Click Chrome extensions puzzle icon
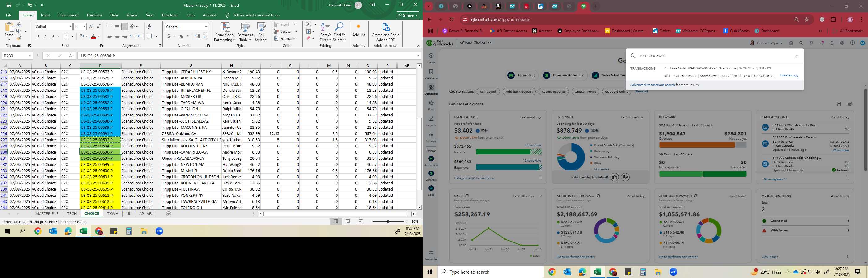Image resolution: width=868 pixels, height=278 pixels. [833, 19]
